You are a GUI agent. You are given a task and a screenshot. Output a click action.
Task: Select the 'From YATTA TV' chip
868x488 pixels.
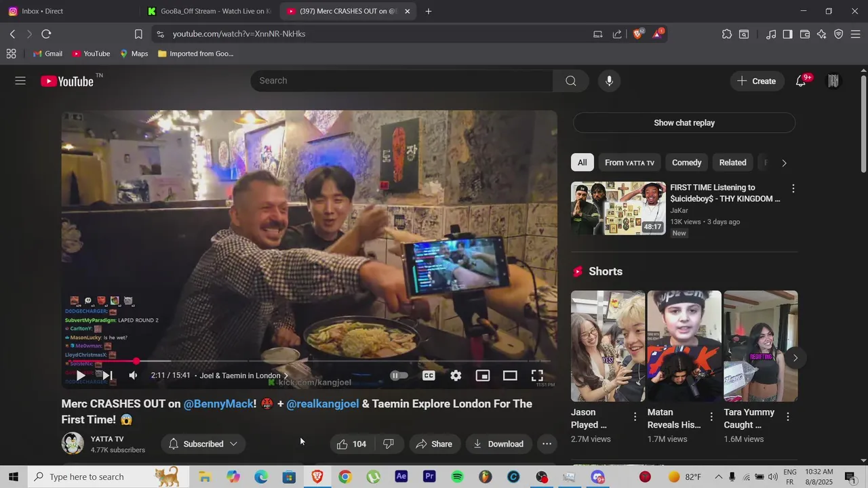click(629, 163)
